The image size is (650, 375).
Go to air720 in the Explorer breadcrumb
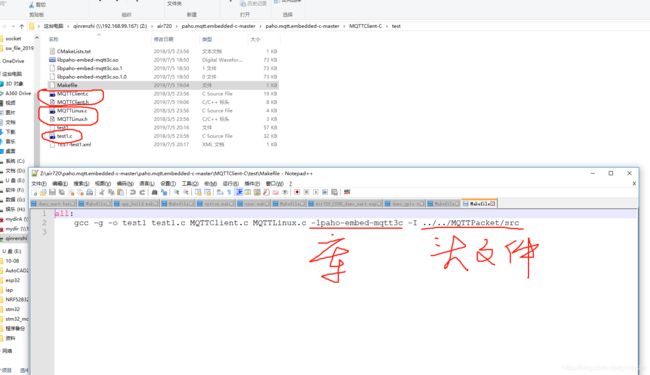click(x=164, y=26)
